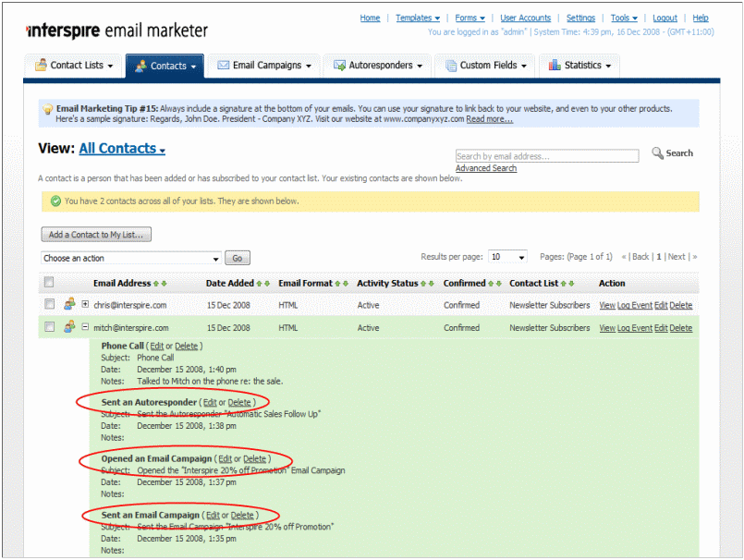Click Log Event for chris@interspire.com
This screenshot has height=560, width=744.
coord(635,305)
